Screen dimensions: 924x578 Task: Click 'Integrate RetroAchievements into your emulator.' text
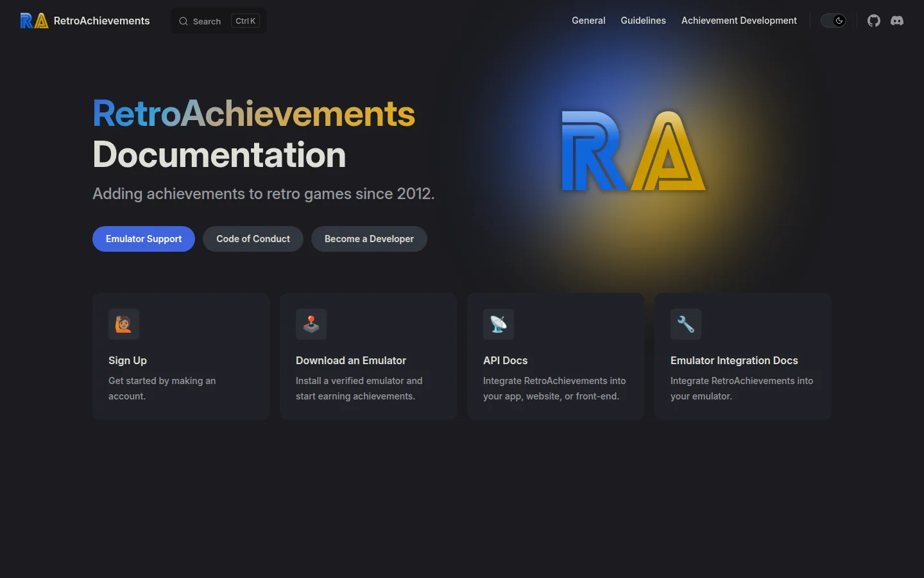[742, 389]
